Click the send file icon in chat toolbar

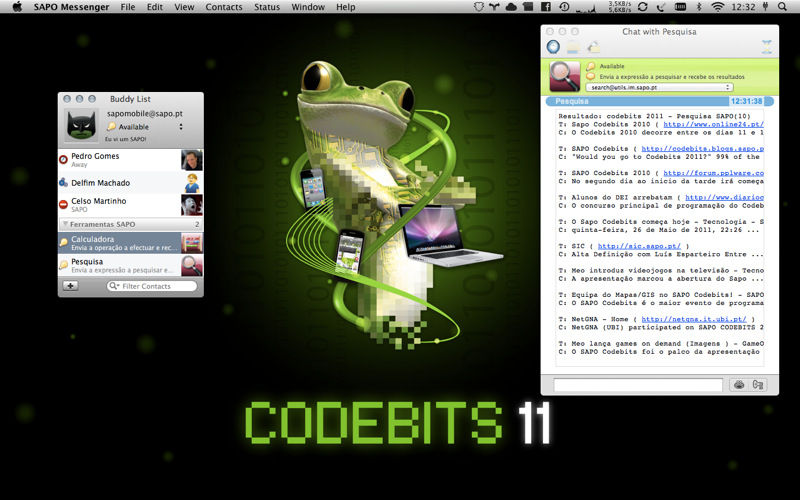pyautogui.click(x=573, y=47)
